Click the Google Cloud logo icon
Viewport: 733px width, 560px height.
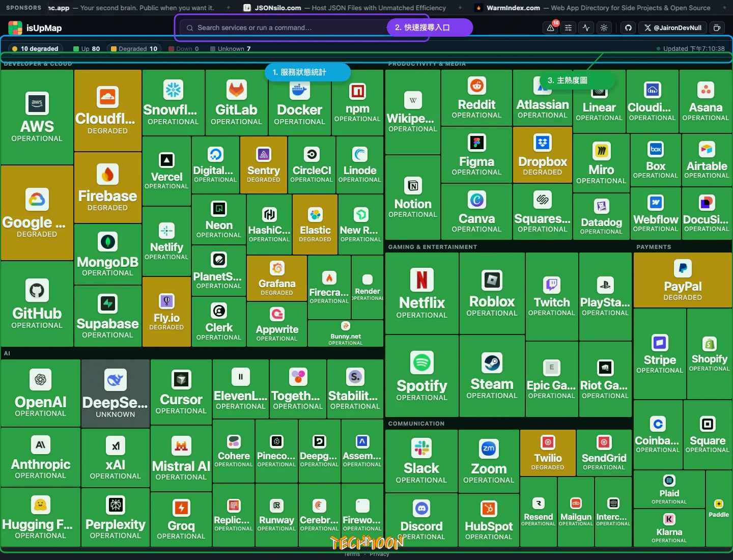37,199
